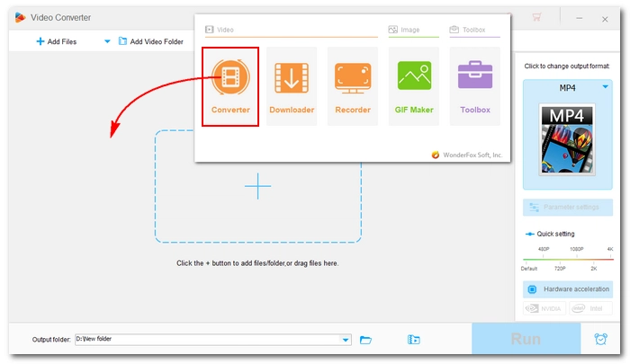Minimize the Video Converter window
The width and height of the screenshot is (630, 364).
[579, 19]
